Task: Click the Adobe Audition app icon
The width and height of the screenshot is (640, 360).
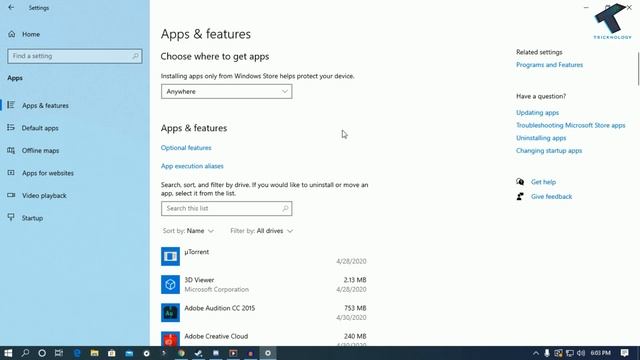Action: click(x=170, y=313)
